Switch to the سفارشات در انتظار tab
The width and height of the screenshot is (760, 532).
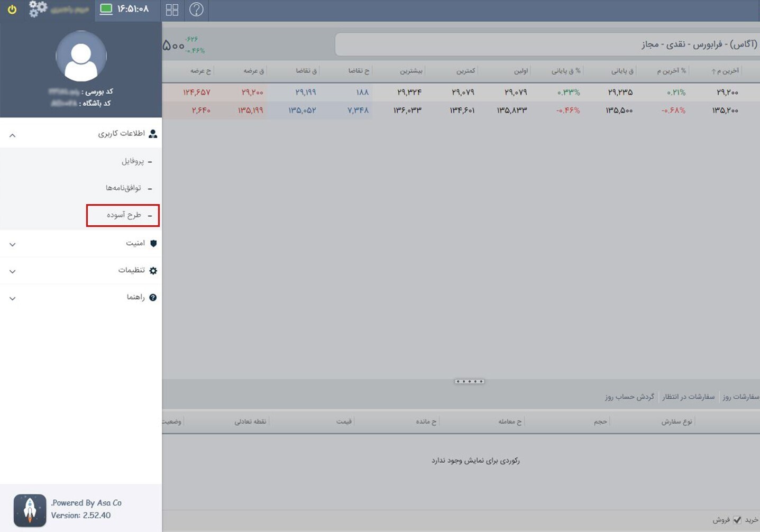(x=688, y=397)
